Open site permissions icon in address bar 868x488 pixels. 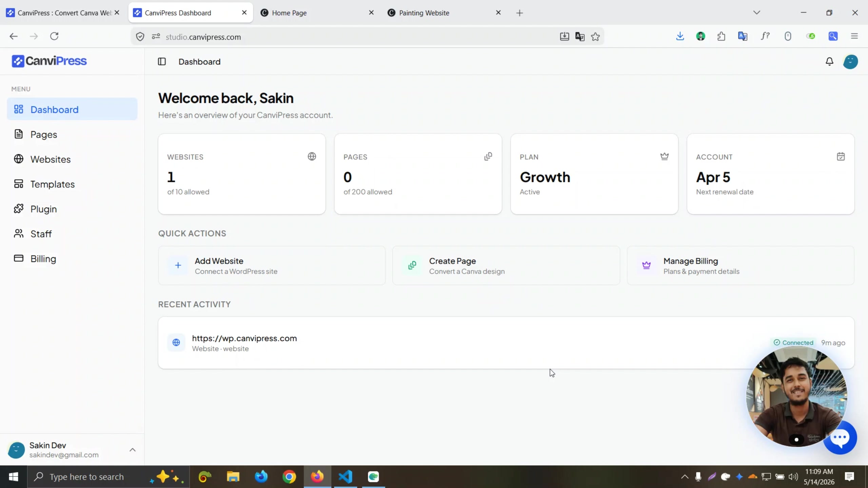click(x=156, y=37)
